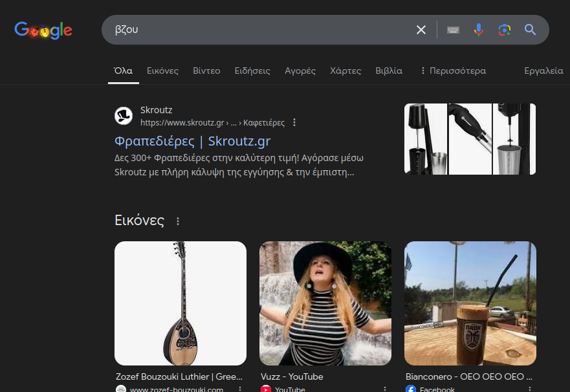Click the Skroutz site name
The height and width of the screenshot is (392, 570).
coord(157,110)
